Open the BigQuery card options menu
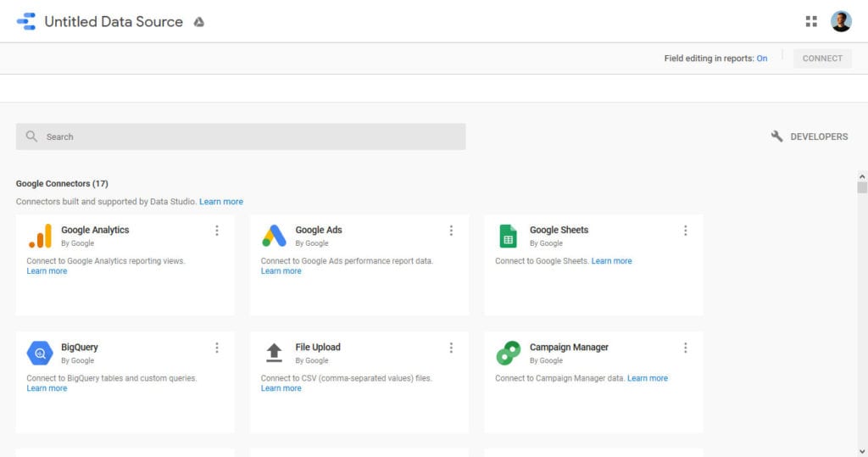The width and height of the screenshot is (868, 457). point(217,348)
